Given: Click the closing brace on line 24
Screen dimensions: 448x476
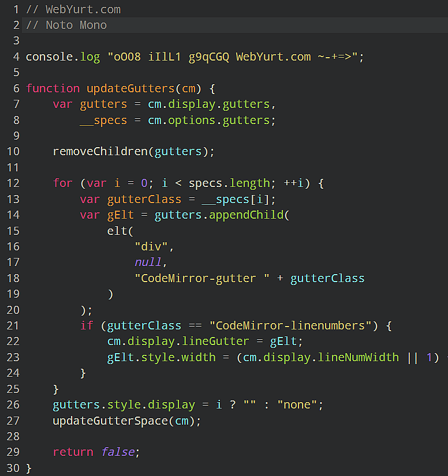Looking at the screenshot, I should (83, 373).
